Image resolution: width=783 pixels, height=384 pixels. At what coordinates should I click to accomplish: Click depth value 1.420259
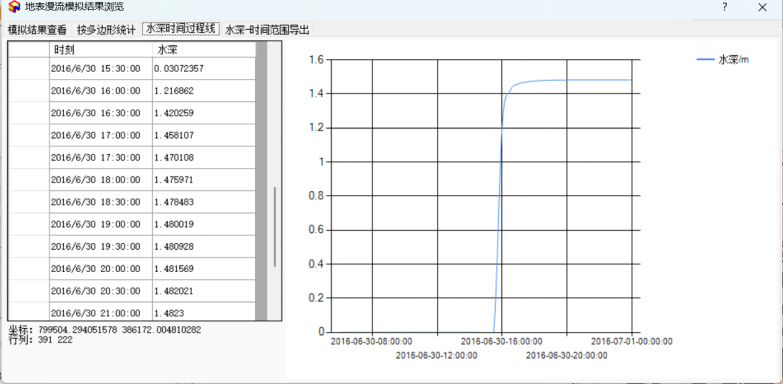(x=204, y=113)
